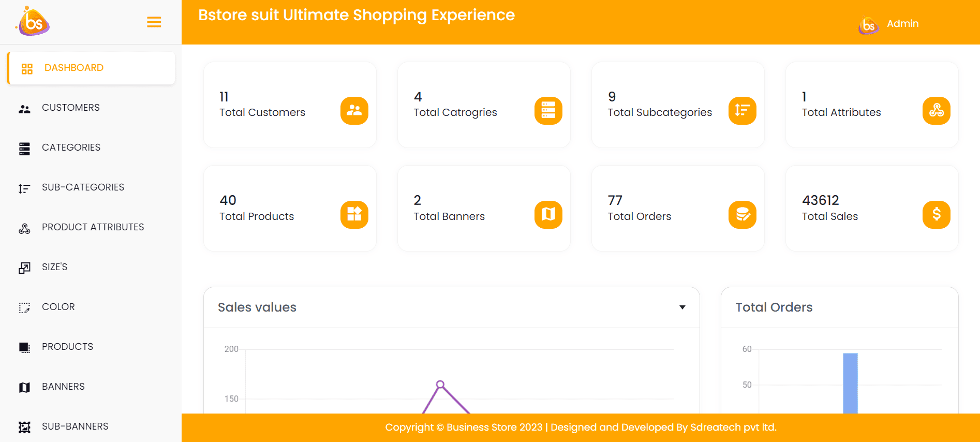Screen dimensions: 980x442
Task: Click the 40 products count
Action: [228, 200]
